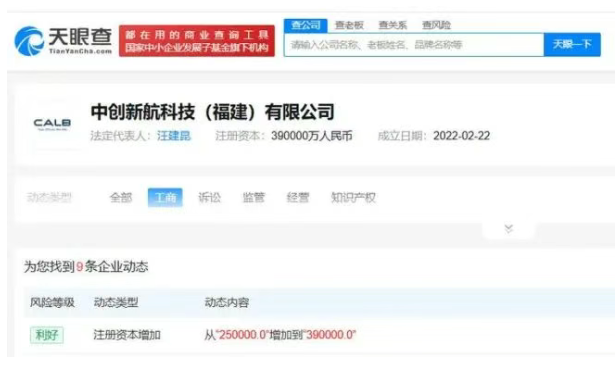The image size is (615, 390).
Task: Click the TianYanCha logo
Action: pyautogui.click(x=63, y=41)
